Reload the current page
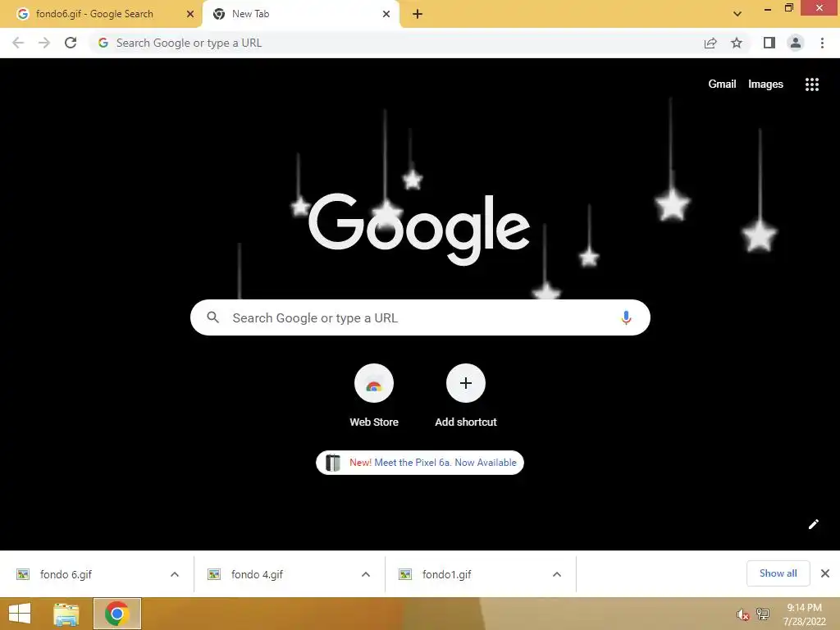This screenshot has height=630, width=840. (71, 43)
